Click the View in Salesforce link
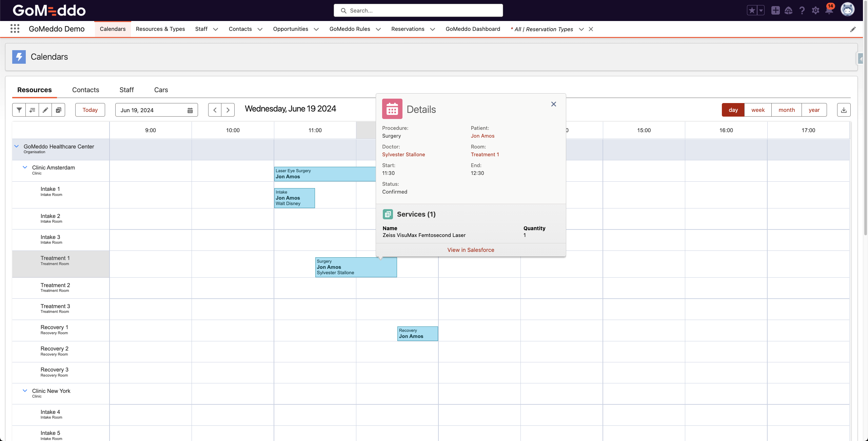 471,250
